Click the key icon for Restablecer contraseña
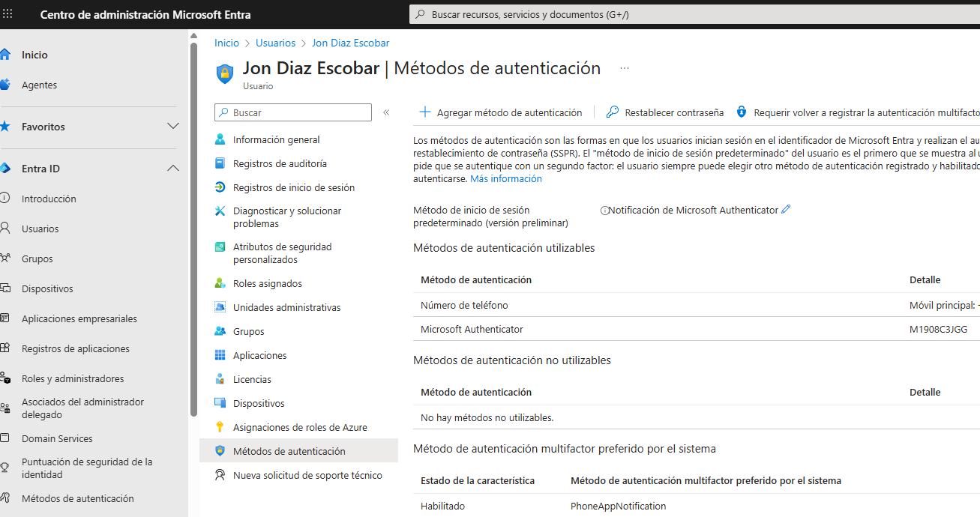The height and width of the screenshot is (517, 980). [x=613, y=112]
